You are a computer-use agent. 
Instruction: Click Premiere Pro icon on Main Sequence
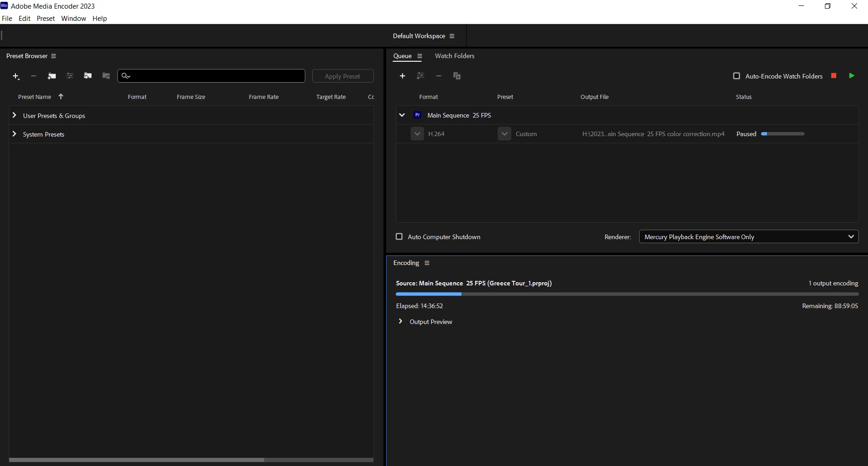tap(418, 115)
